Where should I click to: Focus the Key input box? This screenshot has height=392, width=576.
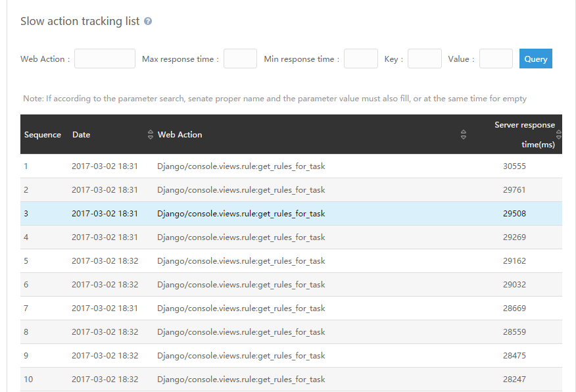click(x=424, y=59)
